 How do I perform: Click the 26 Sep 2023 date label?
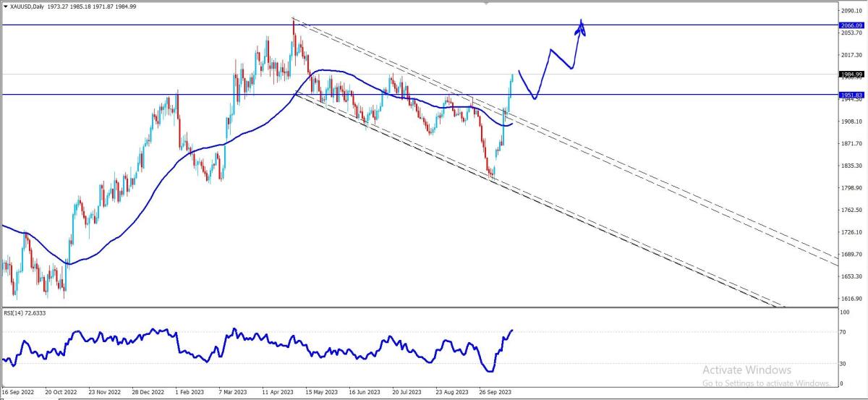[x=495, y=392]
